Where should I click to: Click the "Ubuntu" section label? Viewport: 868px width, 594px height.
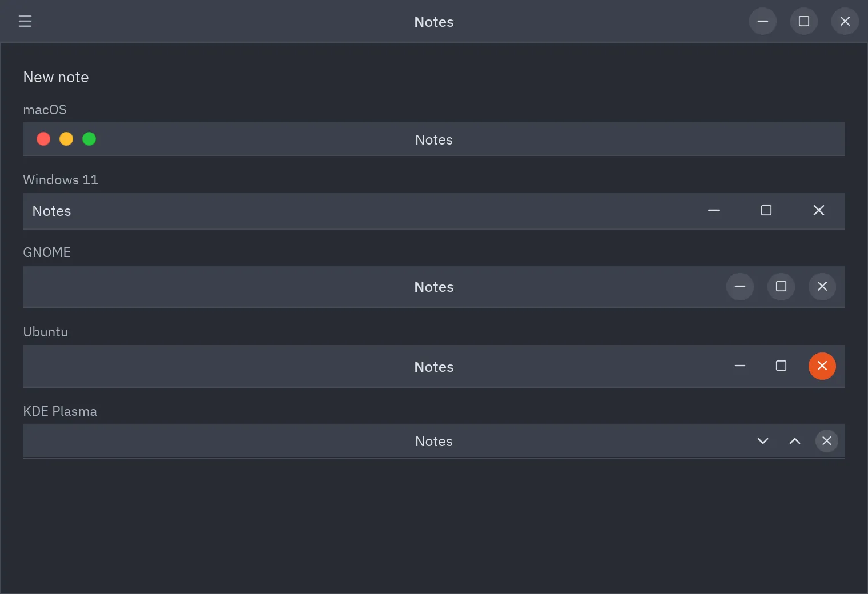(x=46, y=332)
